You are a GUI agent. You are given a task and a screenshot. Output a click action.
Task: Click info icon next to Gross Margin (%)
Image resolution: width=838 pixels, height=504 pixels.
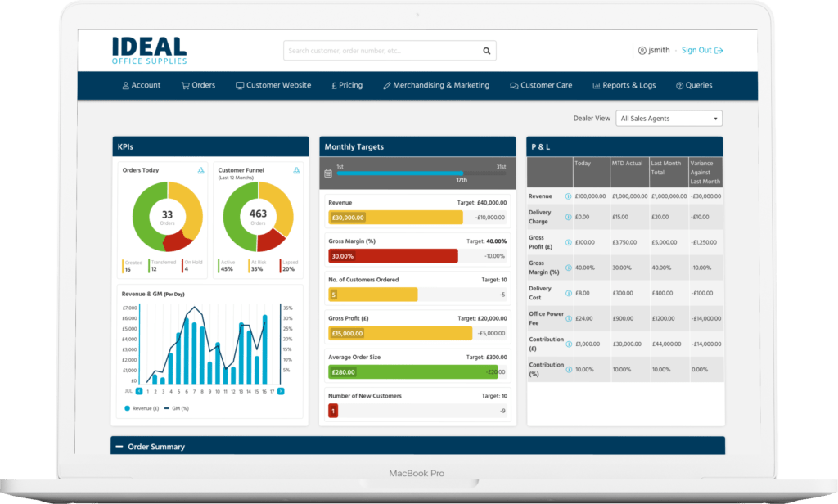[x=568, y=268]
